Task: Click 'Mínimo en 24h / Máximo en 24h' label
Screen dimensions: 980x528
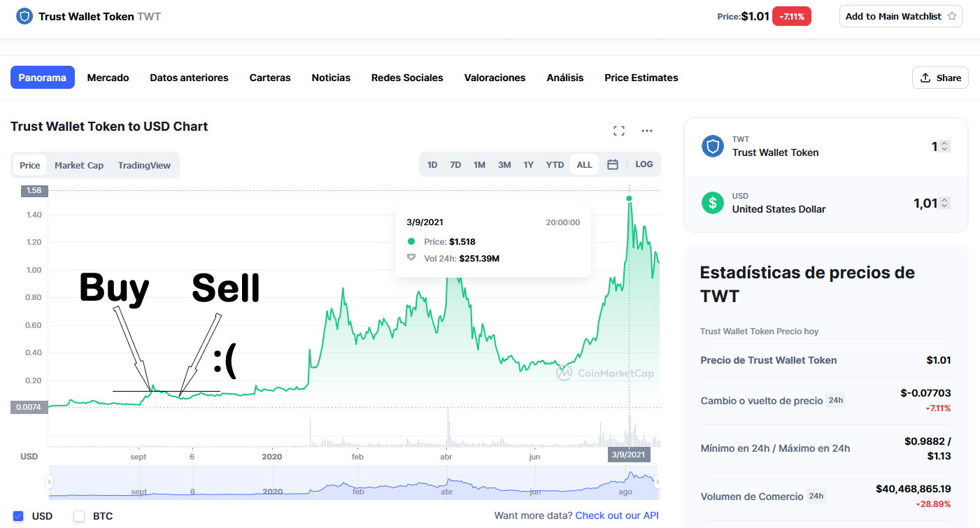Action: [775, 448]
